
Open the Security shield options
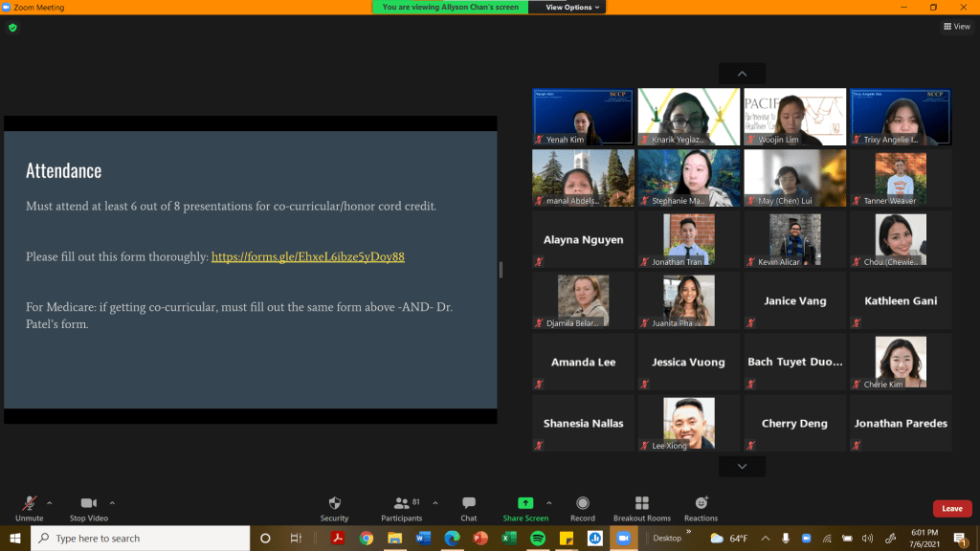[334, 503]
